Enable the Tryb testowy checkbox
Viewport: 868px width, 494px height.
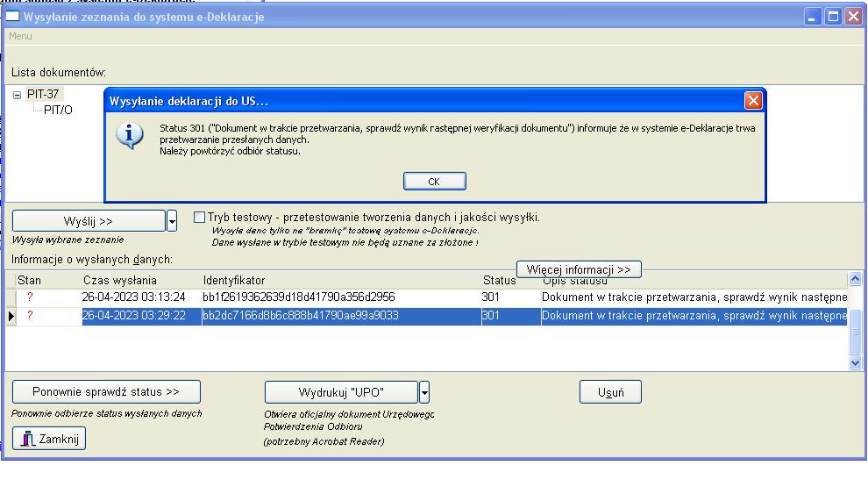coord(199,218)
